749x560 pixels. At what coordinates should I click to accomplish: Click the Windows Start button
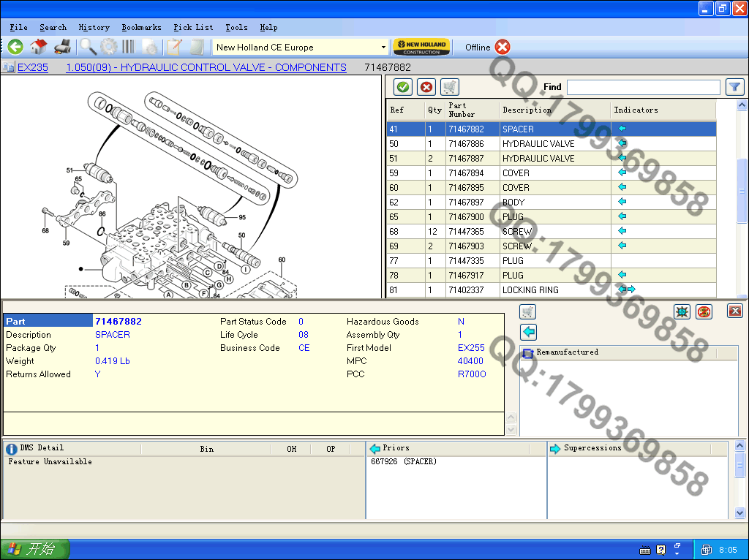pos(34,549)
